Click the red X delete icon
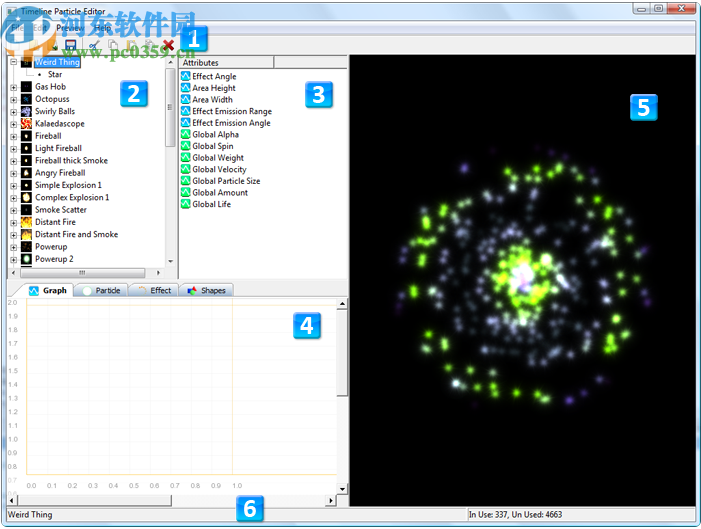 [x=168, y=45]
